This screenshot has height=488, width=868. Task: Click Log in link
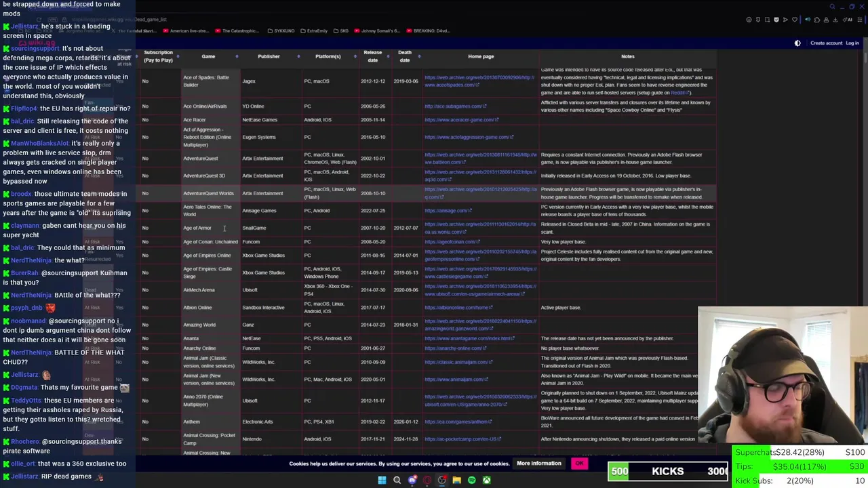pyautogui.click(x=852, y=43)
